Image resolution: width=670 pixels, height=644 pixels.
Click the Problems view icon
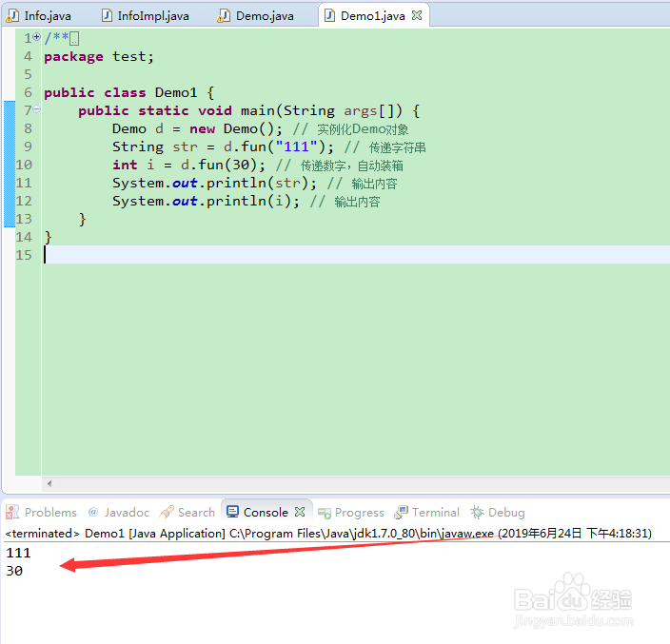tap(12, 512)
